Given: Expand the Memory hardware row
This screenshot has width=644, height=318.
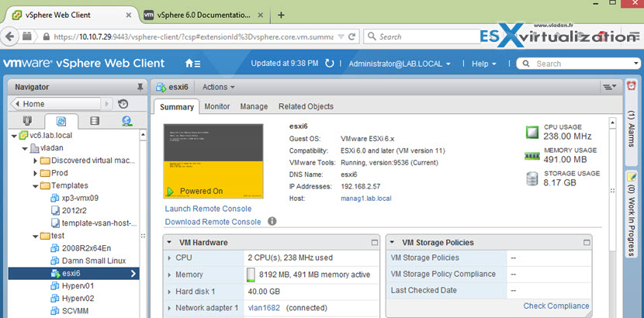Looking at the screenshot, I should 169,275.
